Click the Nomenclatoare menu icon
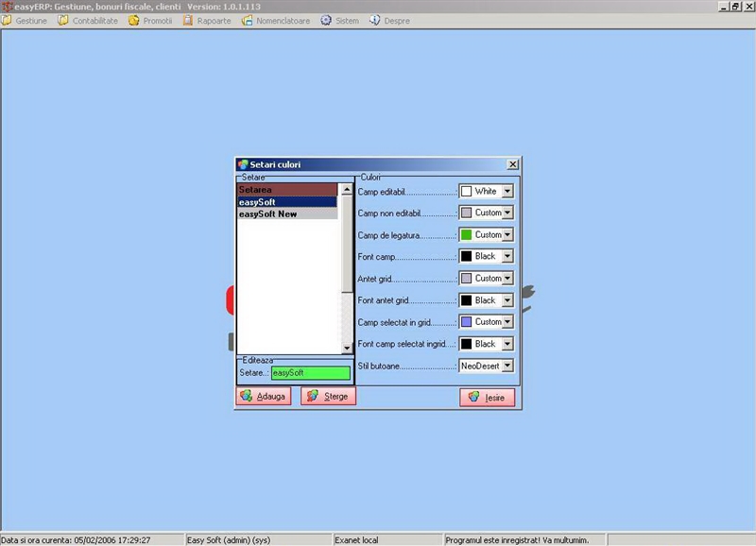756x546 pixels. pyautogui.click(x=248, y=20)
